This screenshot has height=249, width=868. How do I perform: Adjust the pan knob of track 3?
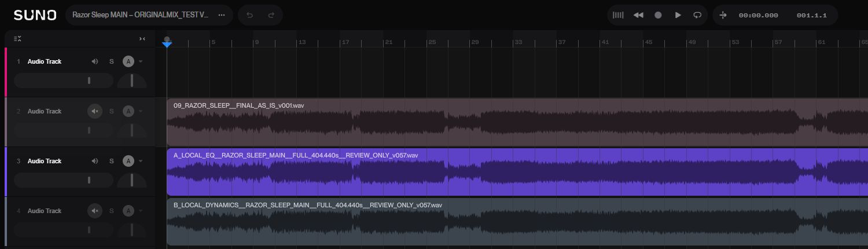[x=132, y=180]
